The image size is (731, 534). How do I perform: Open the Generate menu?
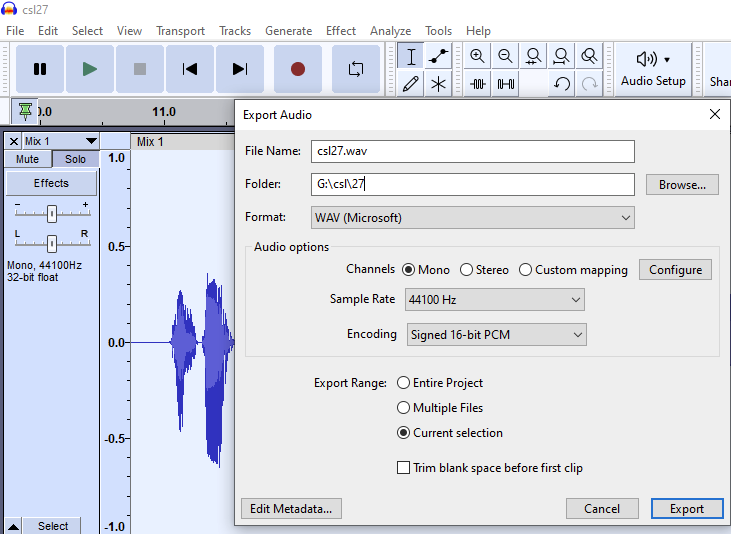coord(289,31)
